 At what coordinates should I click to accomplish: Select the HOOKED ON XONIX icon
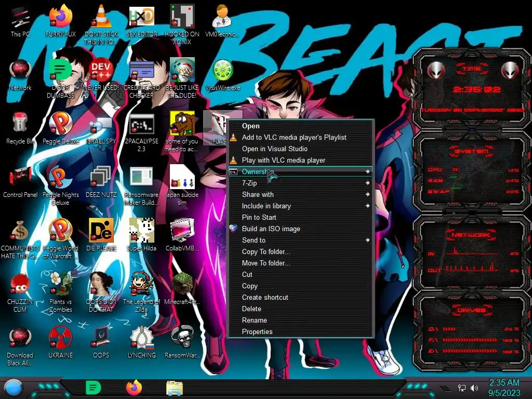182,25
